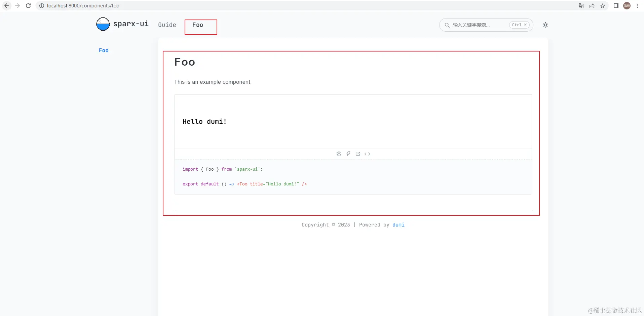Open the Chrome three-dot menu

pos(638,6)
